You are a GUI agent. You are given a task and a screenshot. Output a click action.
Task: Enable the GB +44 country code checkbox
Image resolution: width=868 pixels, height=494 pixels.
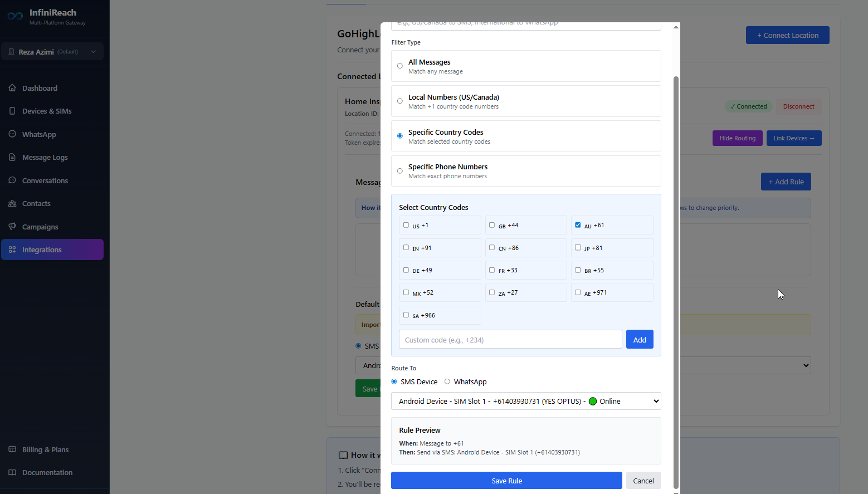pyautogui.click(x=492, y=225)
